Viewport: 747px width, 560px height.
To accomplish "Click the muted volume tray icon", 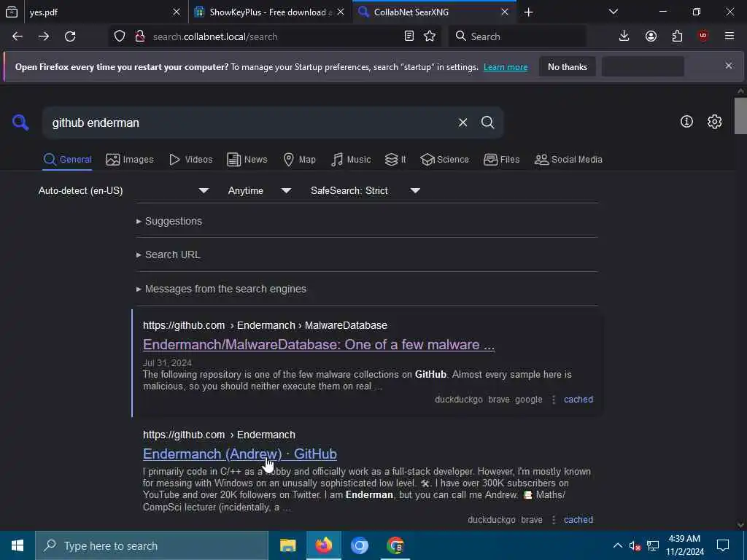I will click(x=635, y=545).
